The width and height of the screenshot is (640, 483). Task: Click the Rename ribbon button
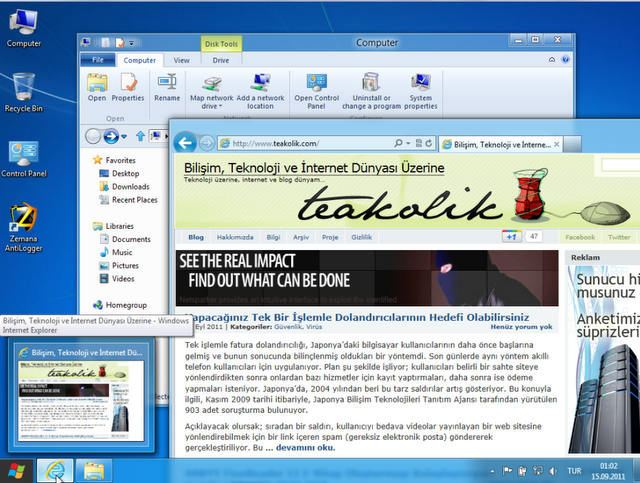pos(167,87)
